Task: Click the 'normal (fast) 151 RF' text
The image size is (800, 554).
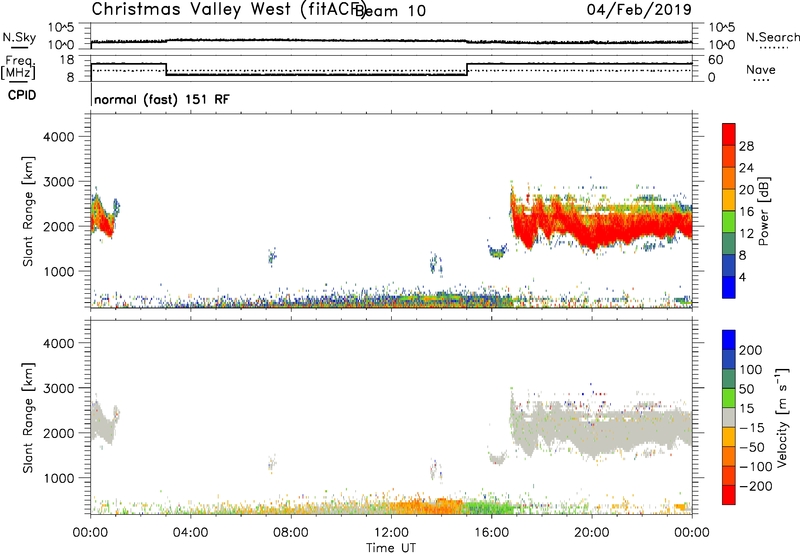Action: [x=162, y=99]
